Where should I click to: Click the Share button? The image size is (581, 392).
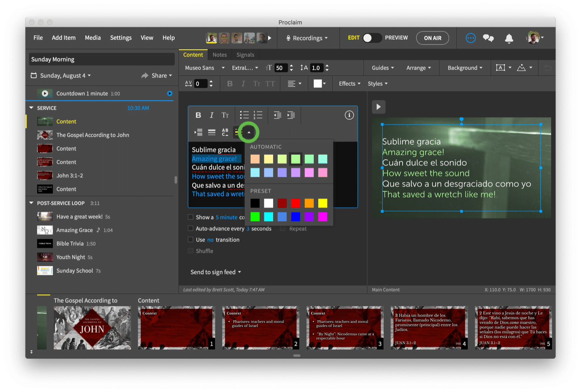(156, 75)
